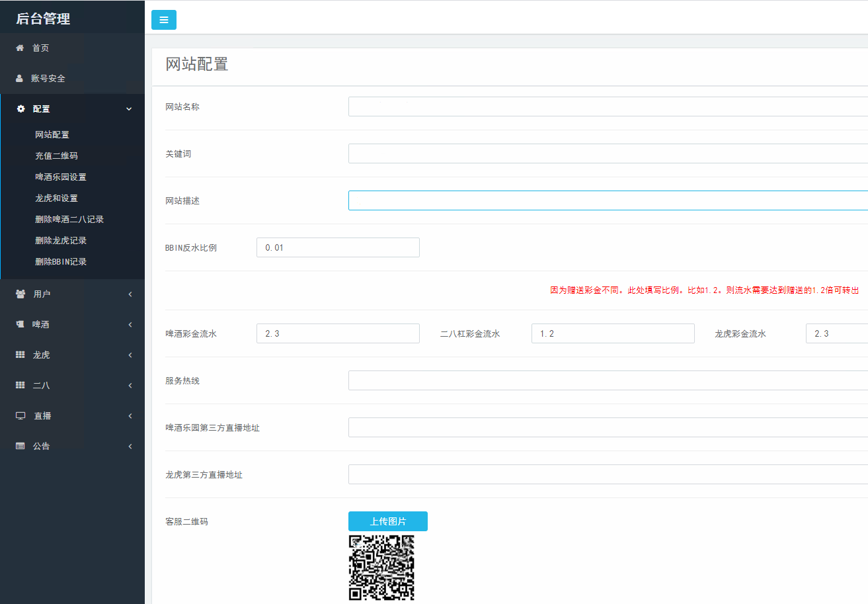Focus the BBIN反水比例 input field
Image resolution: width=868 pixels, height=604 pixels.
[x=338, y=247]
